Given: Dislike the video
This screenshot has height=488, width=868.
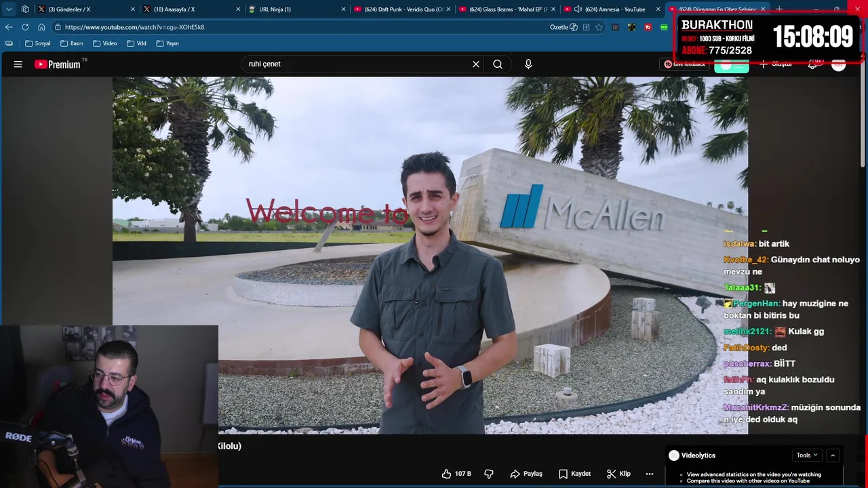Looking at the screenshot, I should coord(489,474).
